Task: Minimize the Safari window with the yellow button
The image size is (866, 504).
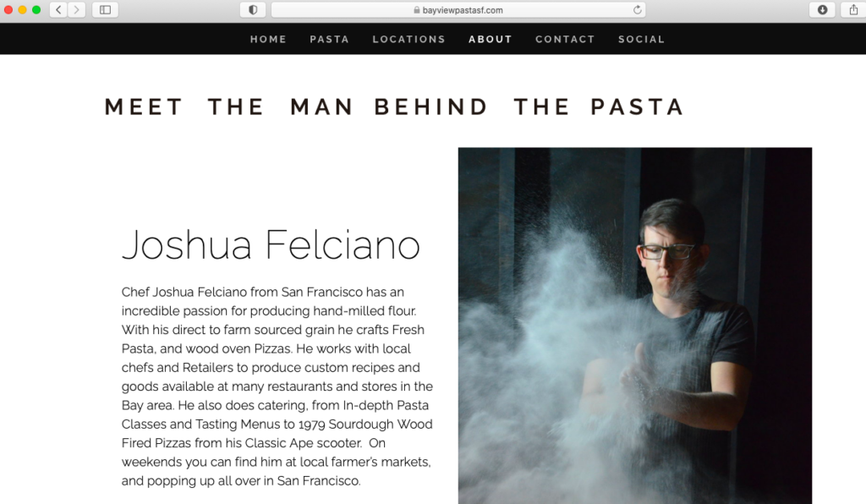Action: tap(22, 10)
